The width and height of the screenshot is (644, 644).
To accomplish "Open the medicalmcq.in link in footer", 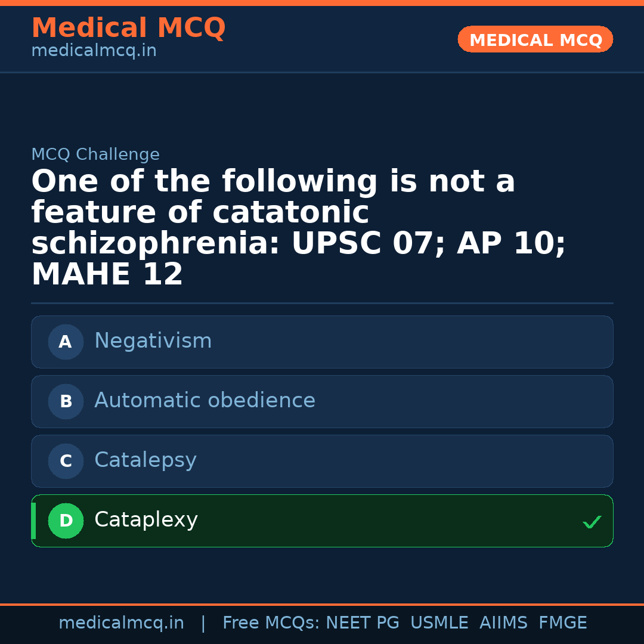I will (x=121, y=622).
